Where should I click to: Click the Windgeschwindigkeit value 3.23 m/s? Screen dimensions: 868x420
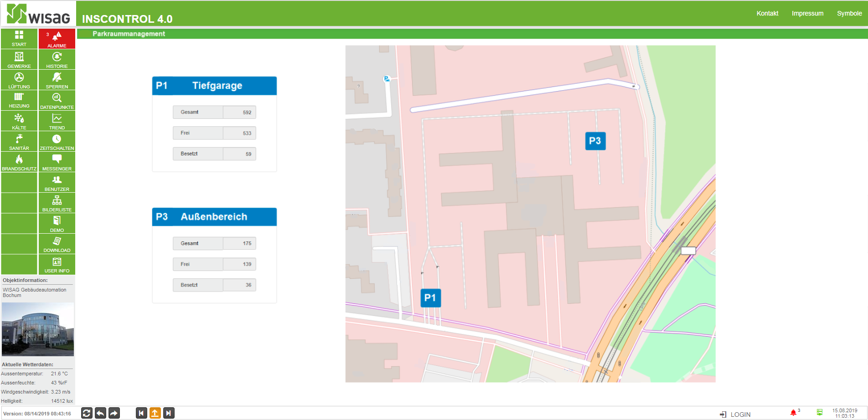coord(61,392)
